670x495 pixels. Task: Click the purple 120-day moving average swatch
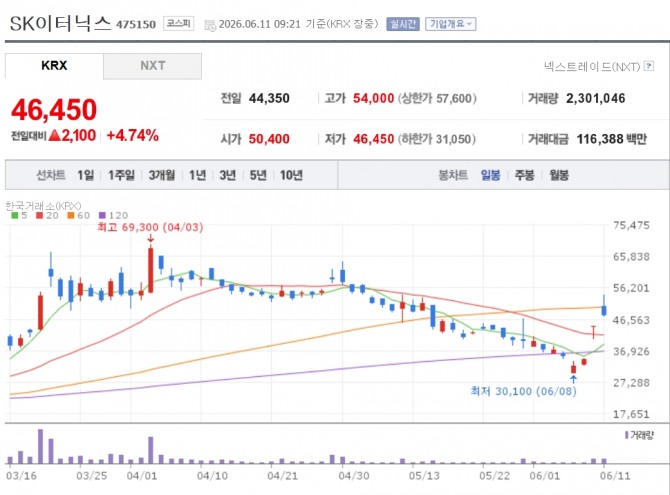pyautogui.click(x=102, y=215)
